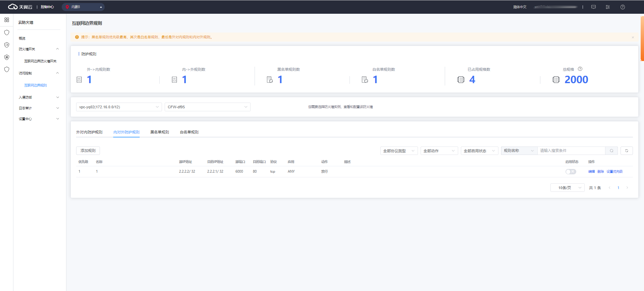This screenshot has width=644, height=291.
Task: Open the 全部协议类型 filter dropdown
Action: (x=399, y=151)
